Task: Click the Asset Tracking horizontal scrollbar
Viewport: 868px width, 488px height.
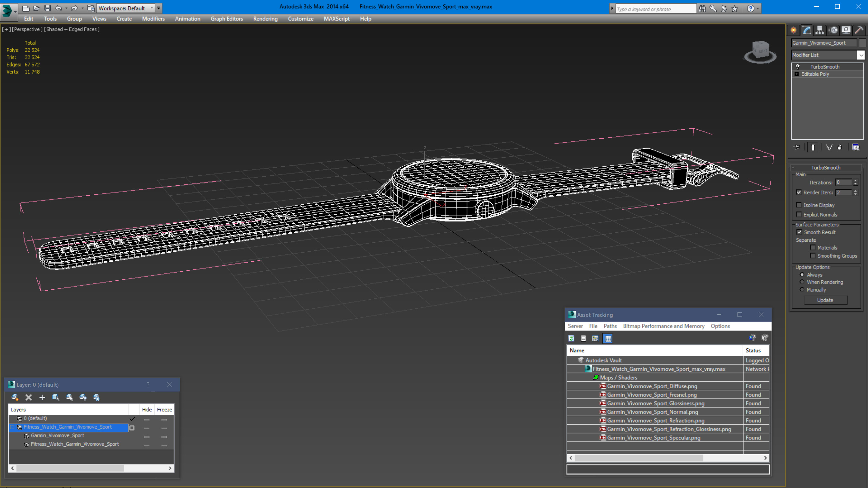Action: pos(668,458)
